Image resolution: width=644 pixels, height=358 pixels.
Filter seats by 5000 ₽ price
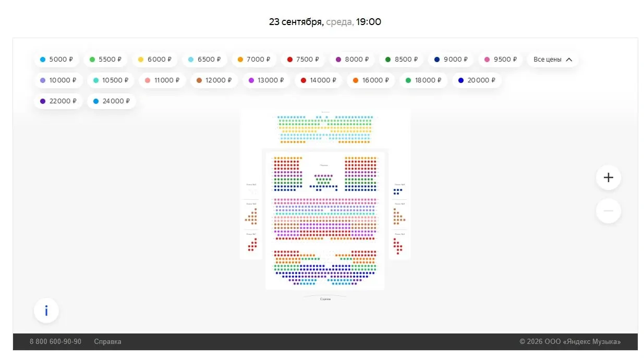[56, 59]
